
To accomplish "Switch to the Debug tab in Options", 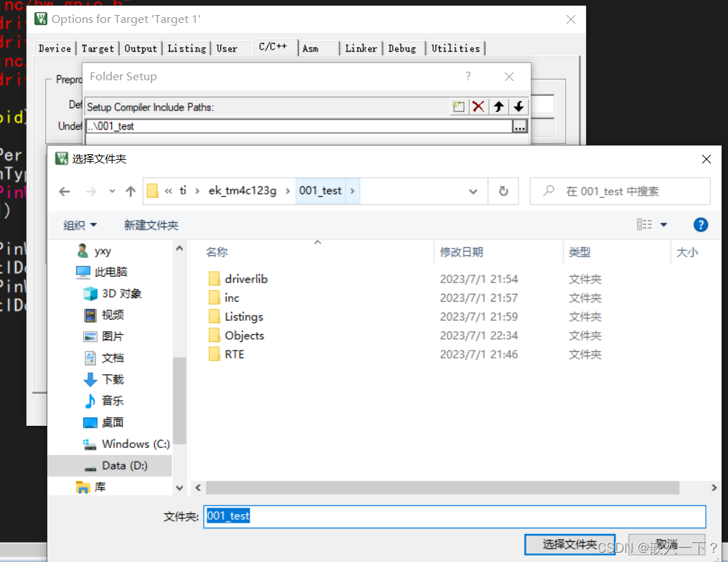I will 402,48.
